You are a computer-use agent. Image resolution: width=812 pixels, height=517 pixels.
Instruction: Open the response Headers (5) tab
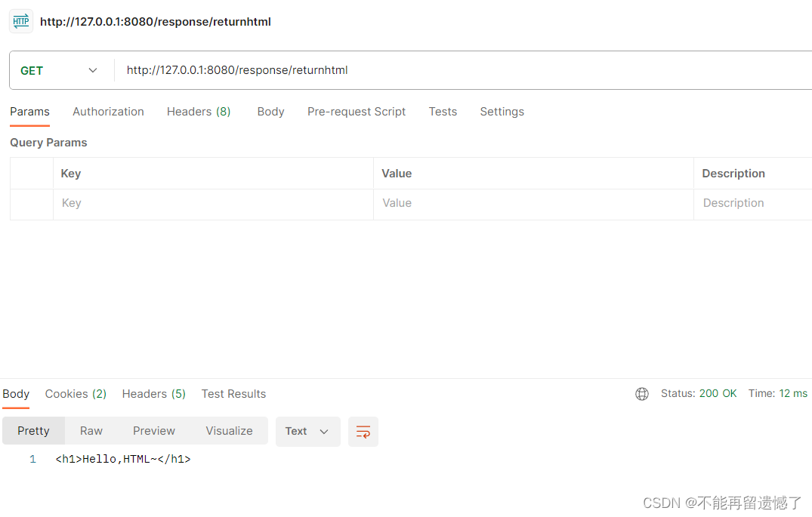154,394
